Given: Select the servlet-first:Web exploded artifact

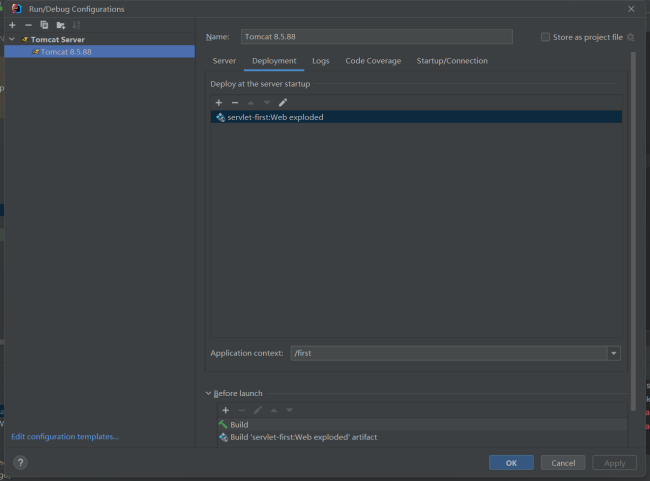Looking at the screenshot, I should click(x=275, y=117).
